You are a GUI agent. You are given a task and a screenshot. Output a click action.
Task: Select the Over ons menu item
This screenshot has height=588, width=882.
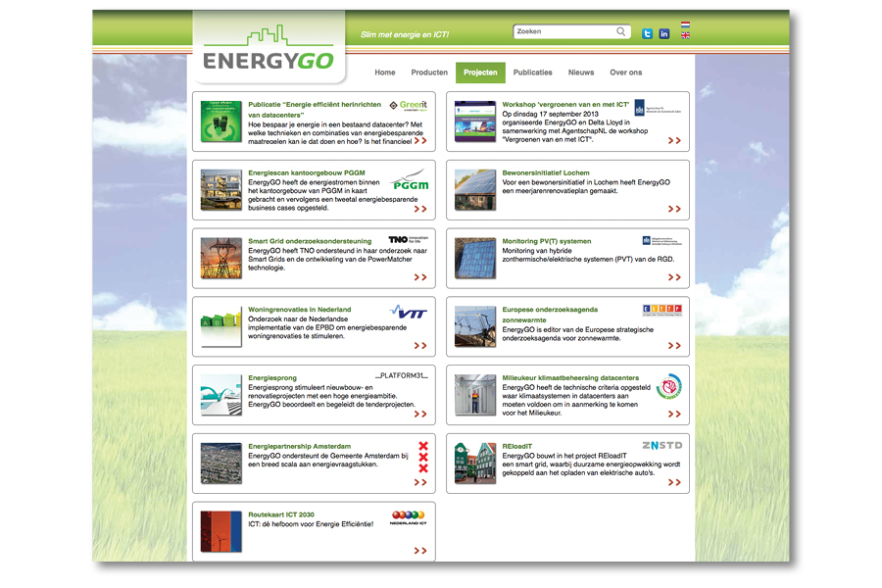[x=626, y=73]
